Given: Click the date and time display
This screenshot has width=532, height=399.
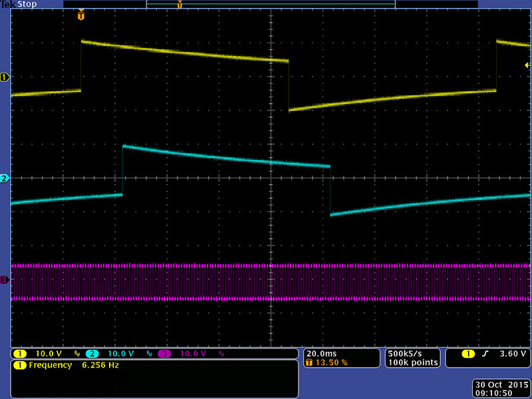Looking at the screenshot, I should (500, 388).
